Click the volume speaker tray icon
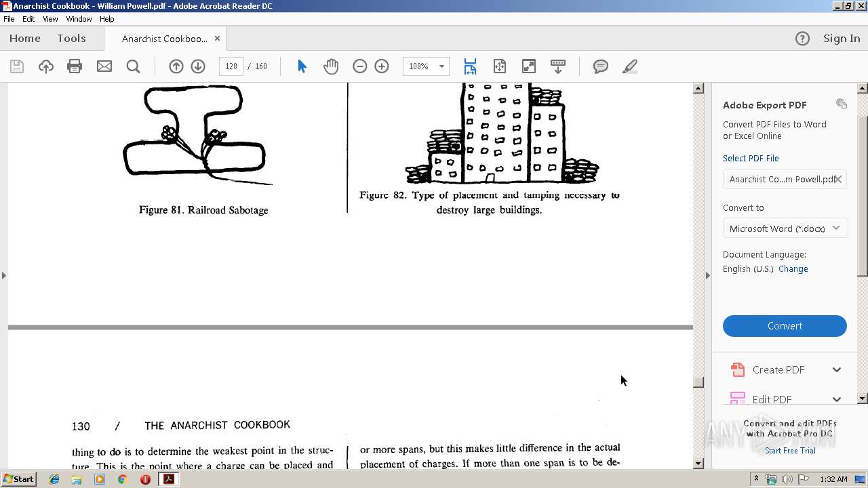868x488 pixels. pyautogui.click(x=787, y=479)
